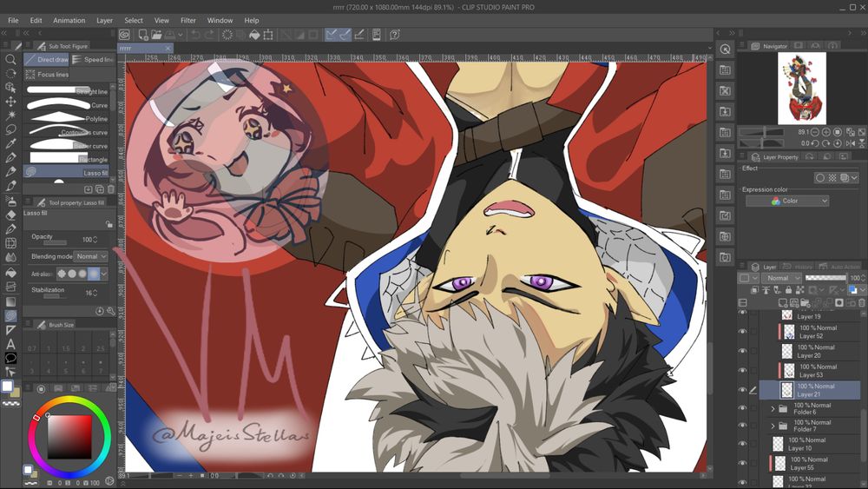Select the Text tool
Image resolution: width=868 pixels, height=489 pixels.
[x=10, y=344]
